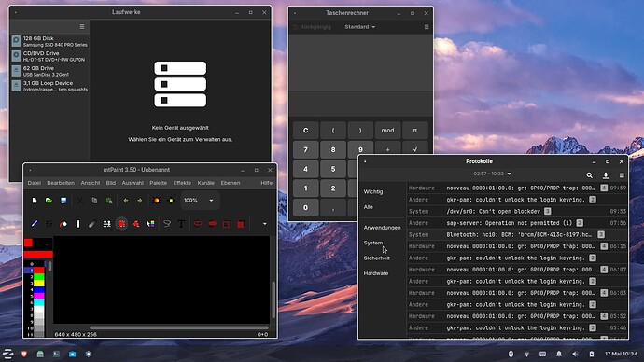The image size is (644, 362).
Task: Pick magenta palette color index 5
Action: [38, 296]
